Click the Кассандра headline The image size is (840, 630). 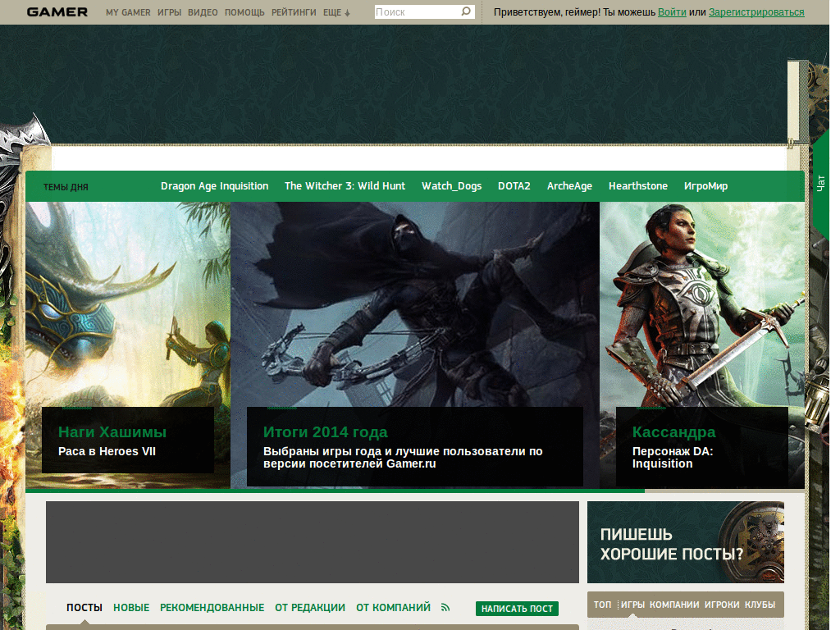point(673,431)
